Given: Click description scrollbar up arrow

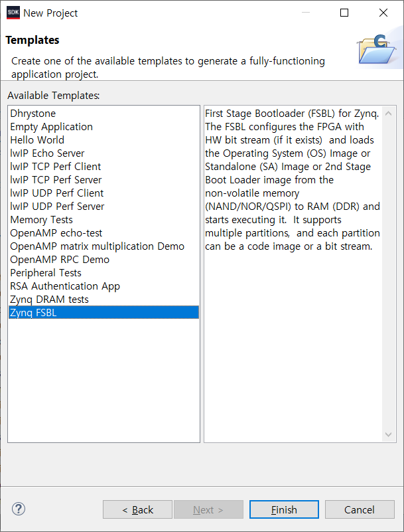Looking at the screenshot, I should click(x=388, y=114).
